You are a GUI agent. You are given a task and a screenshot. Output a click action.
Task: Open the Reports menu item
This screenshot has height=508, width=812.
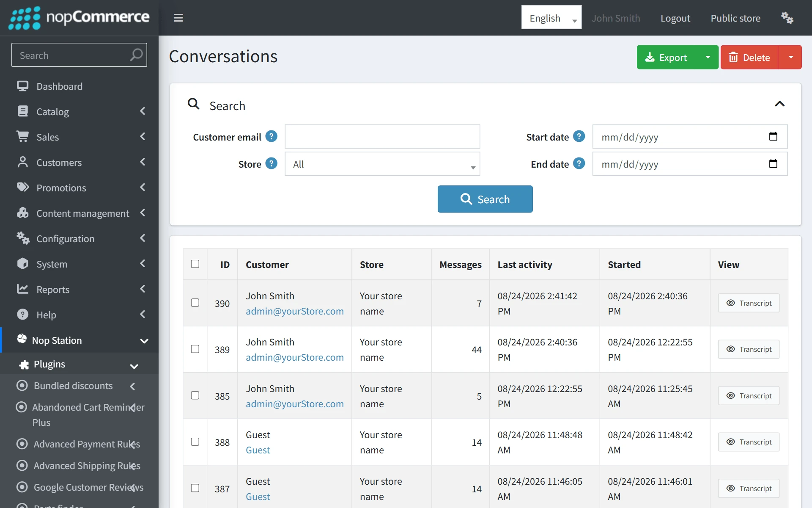[x=79, y=289]
